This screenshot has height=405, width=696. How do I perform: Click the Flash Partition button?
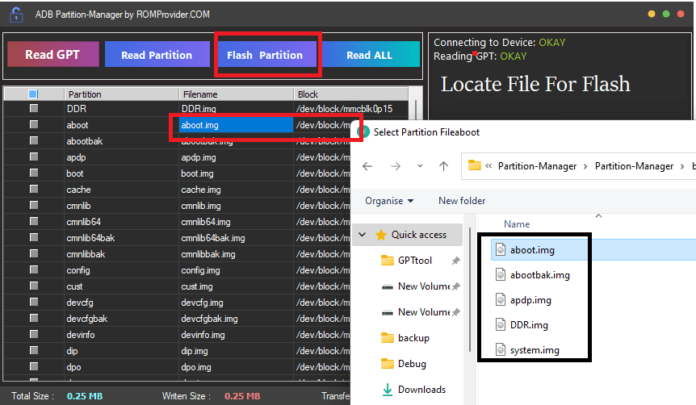265,55
